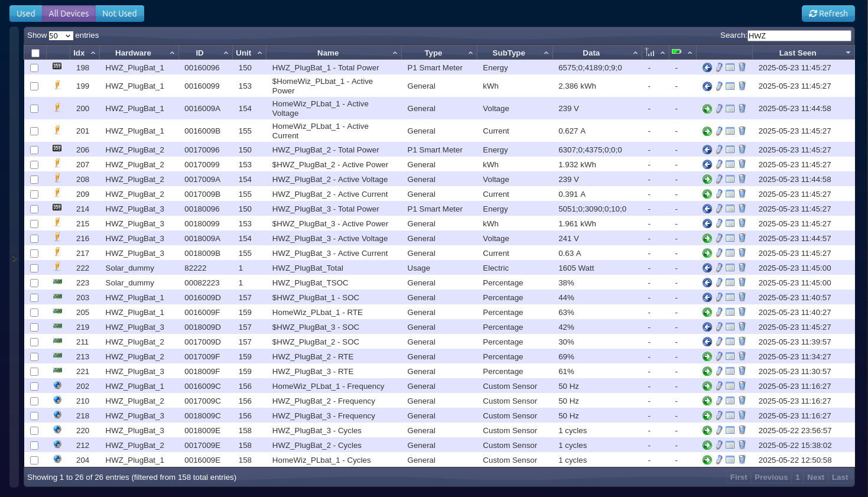This screenshot has height=497, width=868.
Task: Select checkbox for Idx 203 row
Action: 34,298
